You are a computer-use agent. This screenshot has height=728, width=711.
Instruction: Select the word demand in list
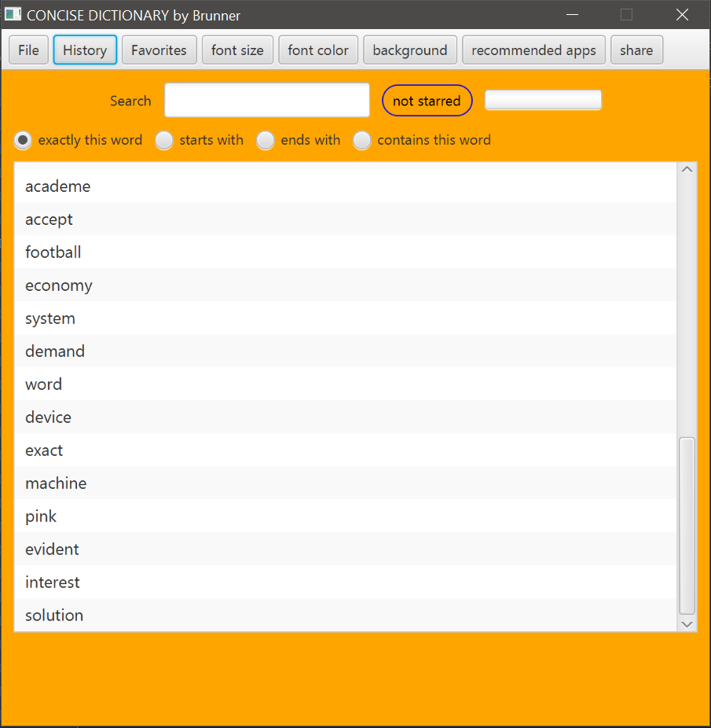(346, 351)
